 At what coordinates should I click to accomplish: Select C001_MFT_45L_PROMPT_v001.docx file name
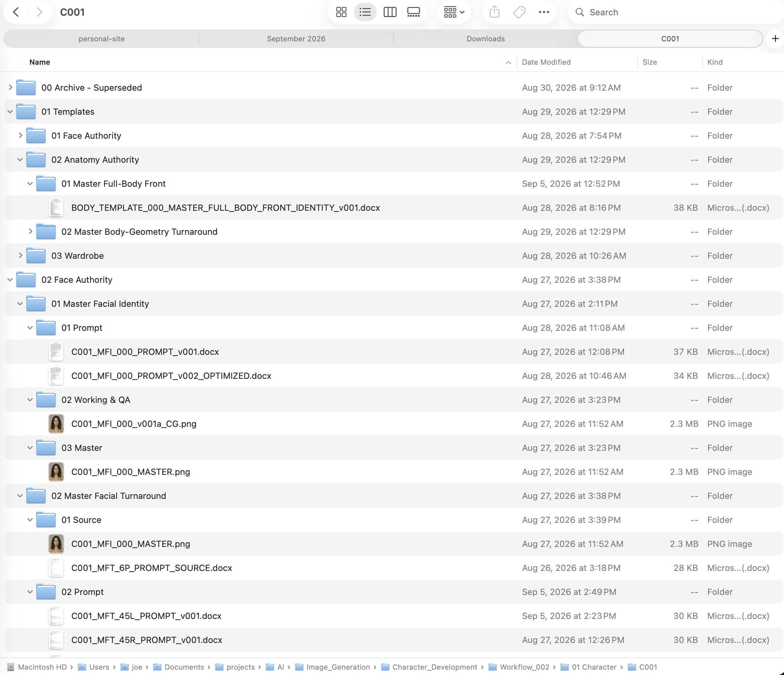146,616
